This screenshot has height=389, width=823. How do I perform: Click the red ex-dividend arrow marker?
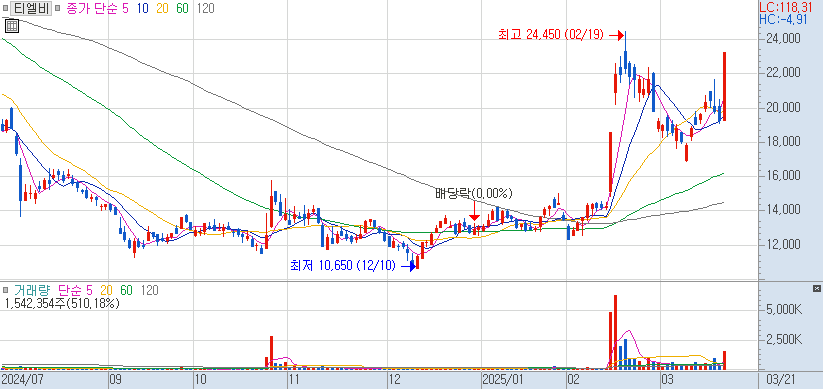click(x=474, y=211)
